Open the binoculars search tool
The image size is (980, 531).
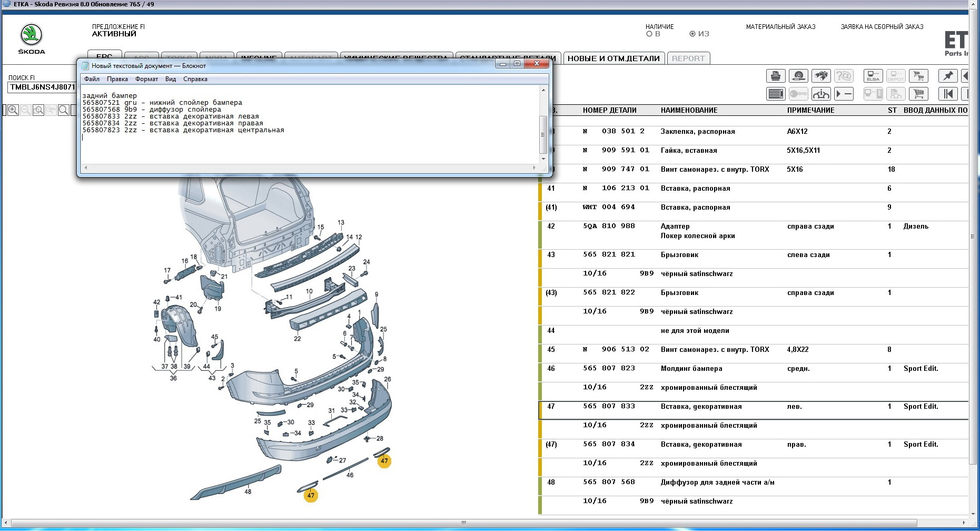820,76
